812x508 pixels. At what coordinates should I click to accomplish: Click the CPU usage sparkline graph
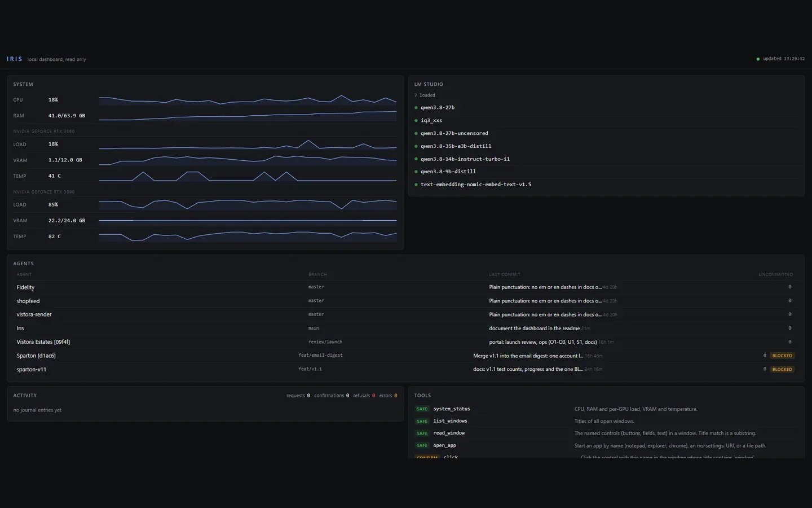point(248,100)
